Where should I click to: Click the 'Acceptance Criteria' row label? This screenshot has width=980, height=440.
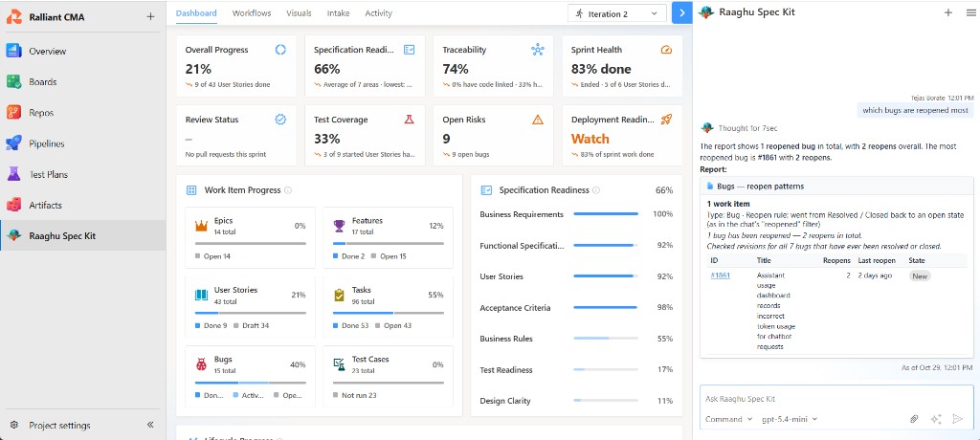click(515, 308)
